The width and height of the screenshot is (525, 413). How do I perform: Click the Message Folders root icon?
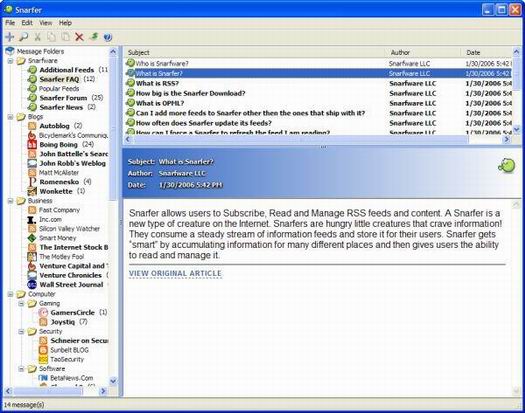10,51
